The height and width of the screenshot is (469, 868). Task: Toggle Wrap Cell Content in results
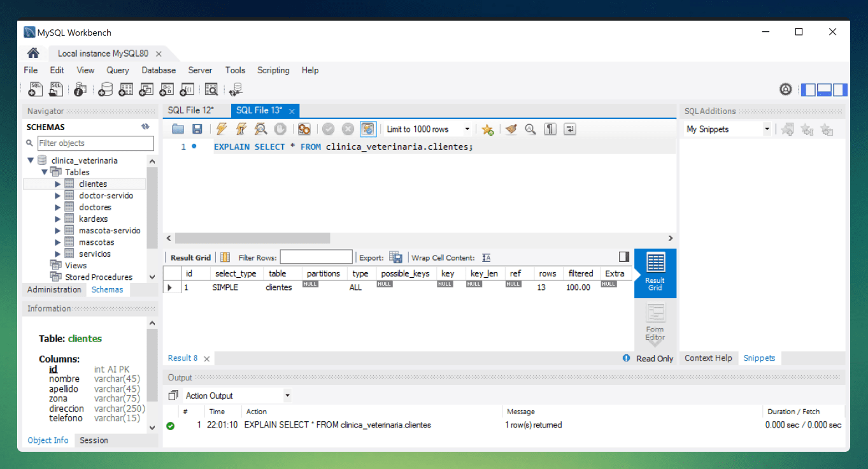[487, 257]
